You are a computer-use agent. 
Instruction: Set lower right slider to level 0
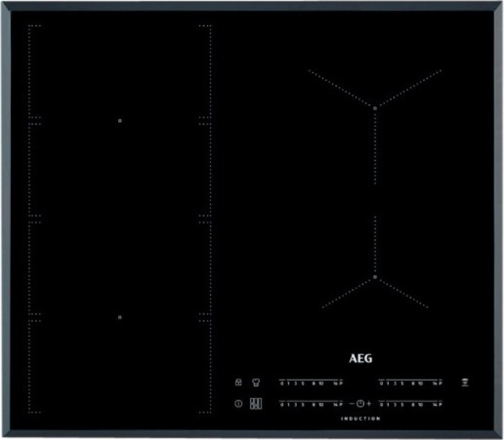pos(382,404)
